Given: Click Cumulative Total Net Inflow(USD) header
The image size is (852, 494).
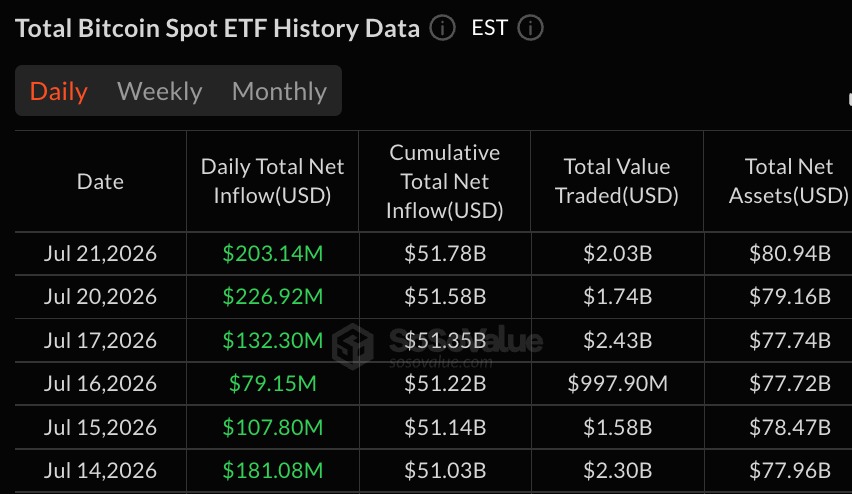Looking at the screenshot, I should point(444,181).
